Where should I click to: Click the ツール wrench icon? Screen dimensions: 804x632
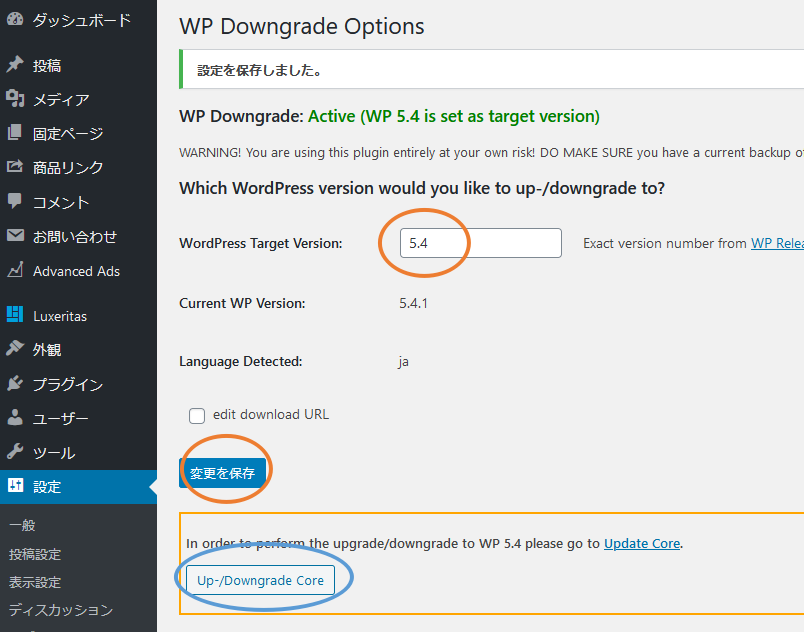coord(15,452)
